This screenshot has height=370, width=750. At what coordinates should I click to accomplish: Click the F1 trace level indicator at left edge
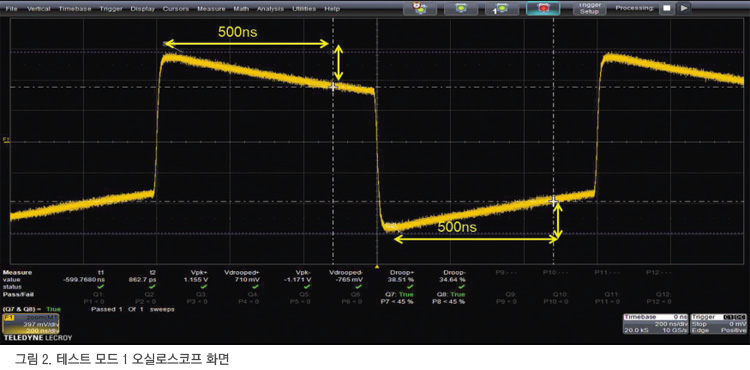click(x=6, y=140)
